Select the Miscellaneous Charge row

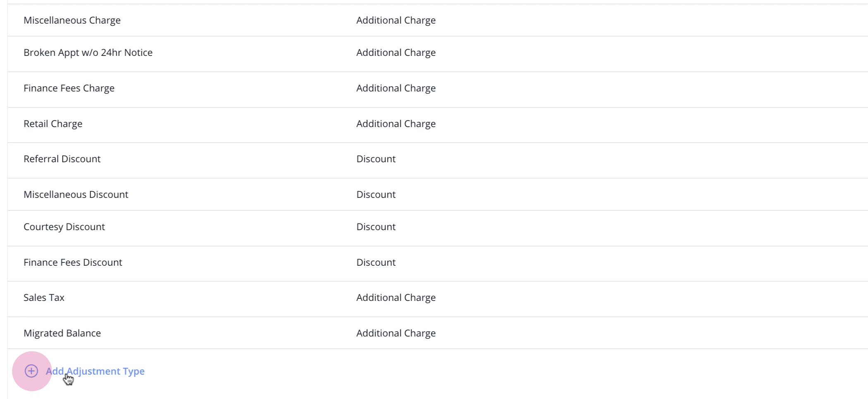[x=438, y=20]
